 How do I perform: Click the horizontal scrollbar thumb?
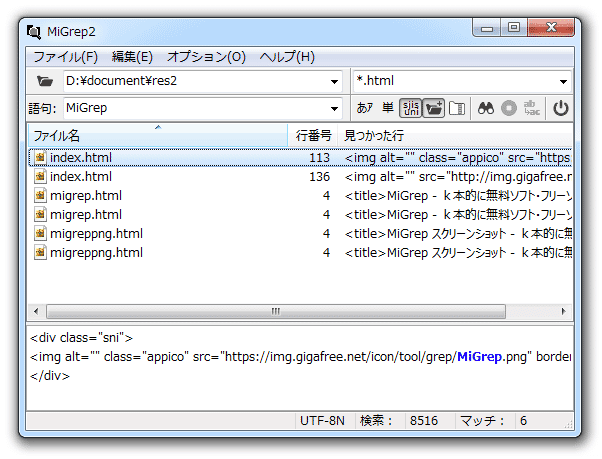coord(276,311)
